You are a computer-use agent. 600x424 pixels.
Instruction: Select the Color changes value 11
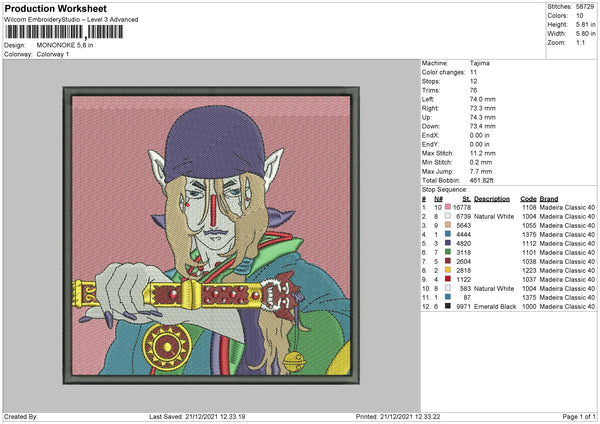click(x=473, y=72)
